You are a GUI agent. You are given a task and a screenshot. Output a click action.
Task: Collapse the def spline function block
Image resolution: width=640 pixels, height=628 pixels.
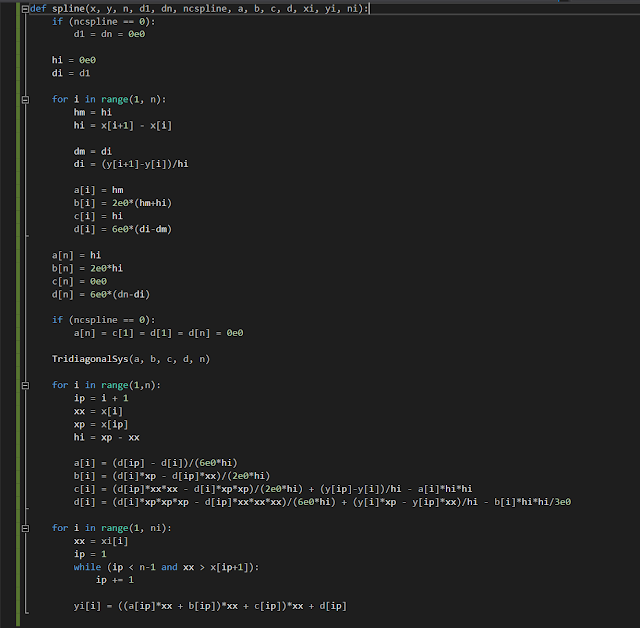pyautogui.click(x=25, y=9)
